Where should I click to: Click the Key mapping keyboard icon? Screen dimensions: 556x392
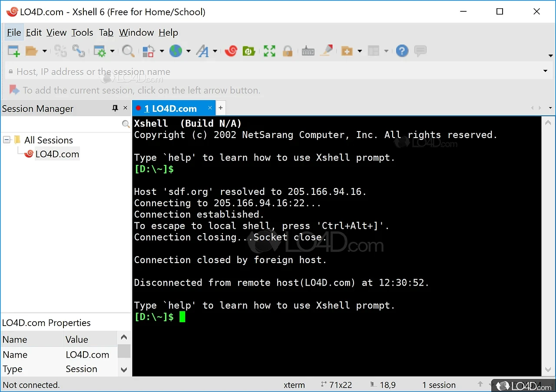pos(308,51)
